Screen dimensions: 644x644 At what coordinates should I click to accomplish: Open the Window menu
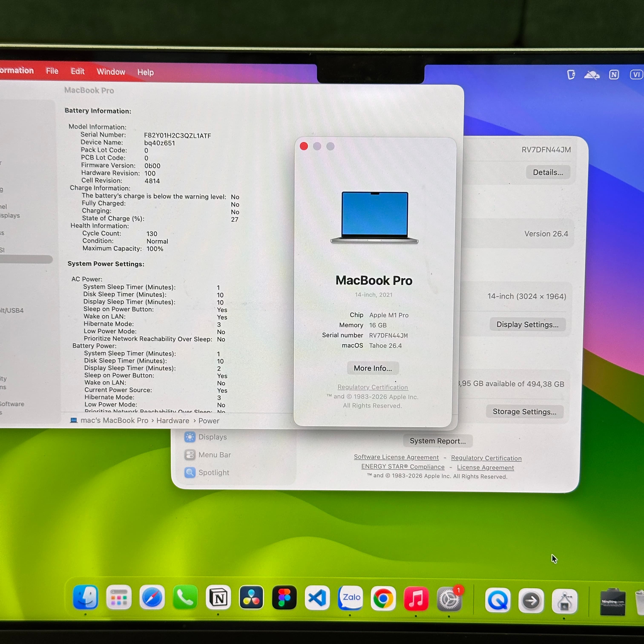click(111, 72)
